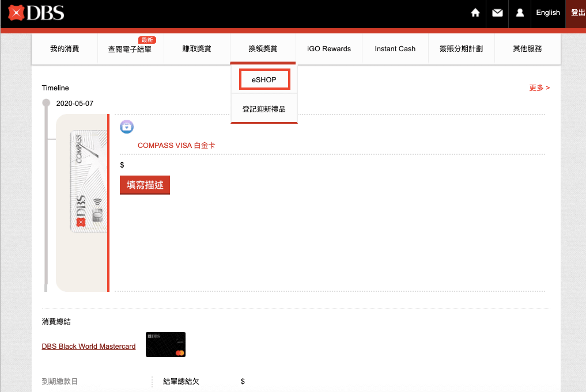Click the blue shopping bag icon
586x392 pixels.
point(127,127)
